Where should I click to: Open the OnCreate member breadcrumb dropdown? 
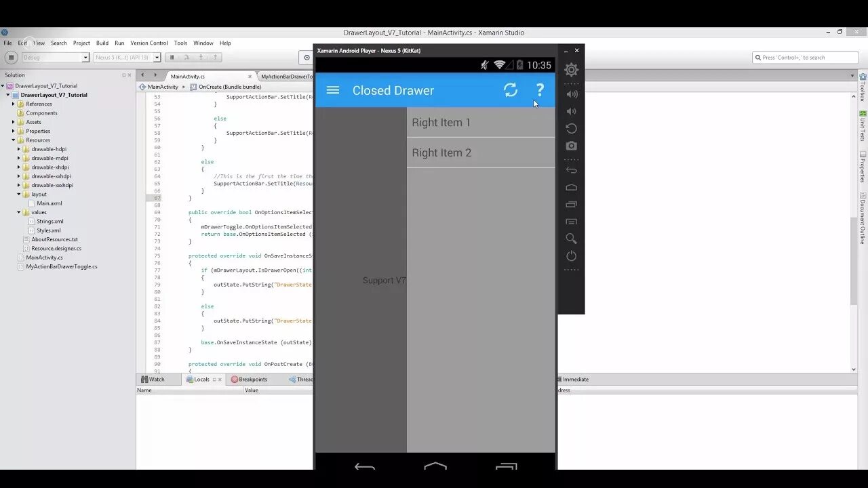pyautogui.click(x=225, y=87)
